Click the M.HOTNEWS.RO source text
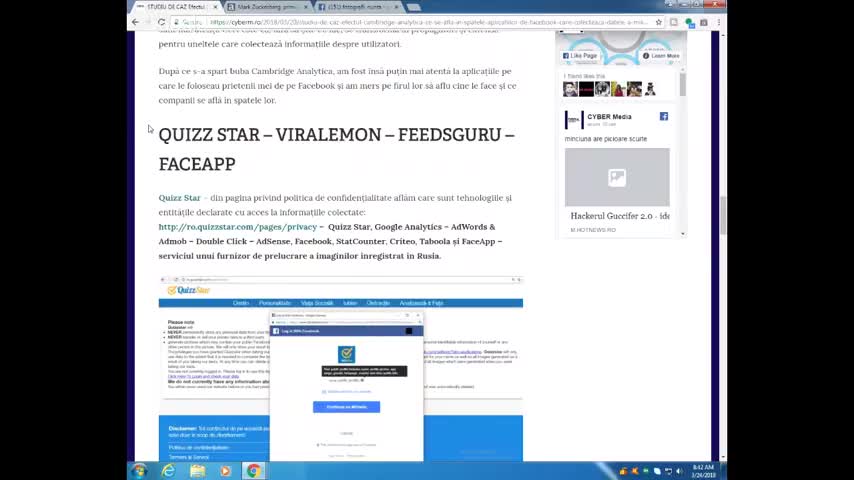Image resolution: width=854 pixels, height=480 pixels. pyautogui.click(x=593, y=230)
